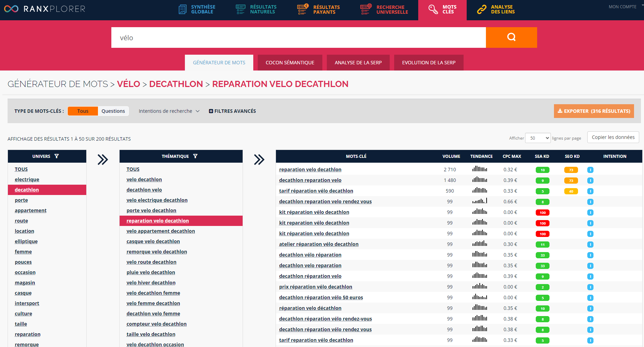Click orange SEO KD badge 73 in first row

tap(571, 170)
